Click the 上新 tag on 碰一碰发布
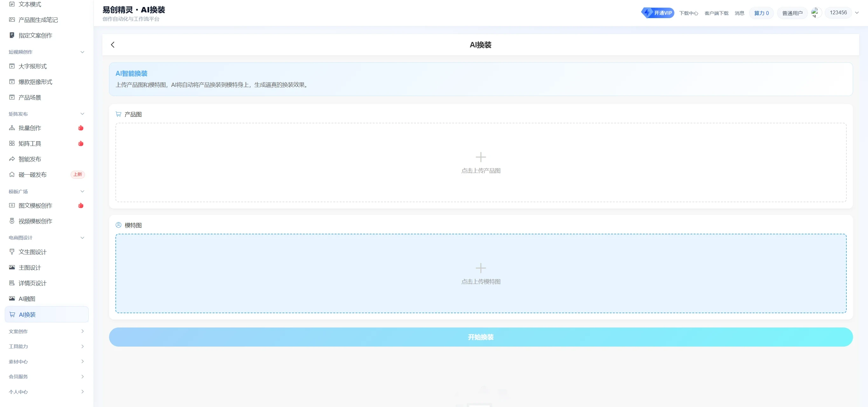 (x=78, y=175)
